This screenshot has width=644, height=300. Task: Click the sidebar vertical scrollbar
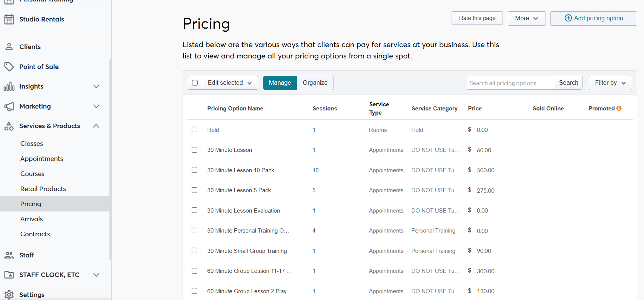(x=110, y=158)
